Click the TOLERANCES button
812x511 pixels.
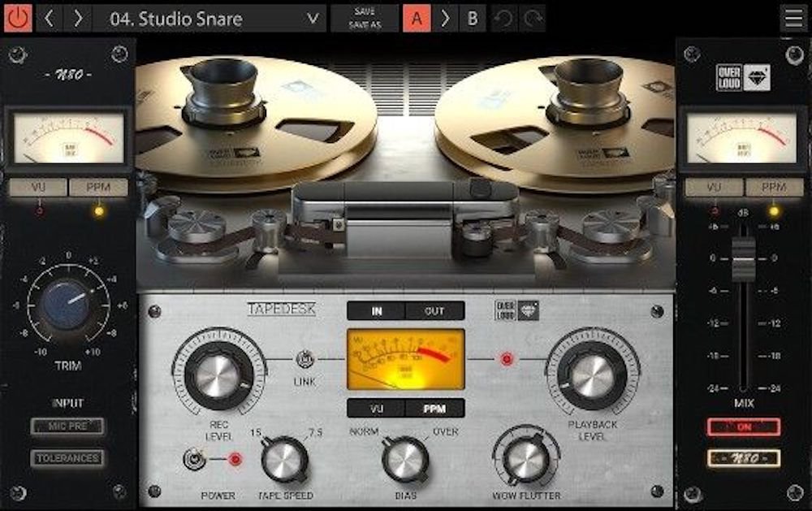coord(67,458)
